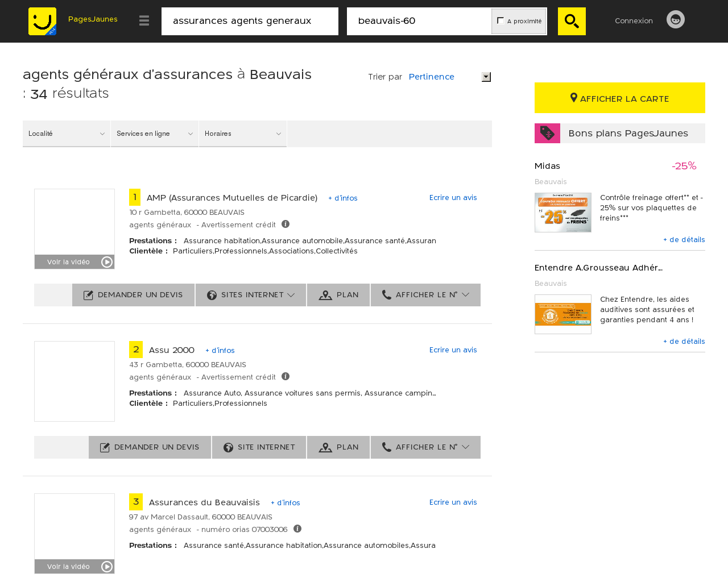Open + d'infos for Assurances du Beauvaisis

tap(286, 503)
